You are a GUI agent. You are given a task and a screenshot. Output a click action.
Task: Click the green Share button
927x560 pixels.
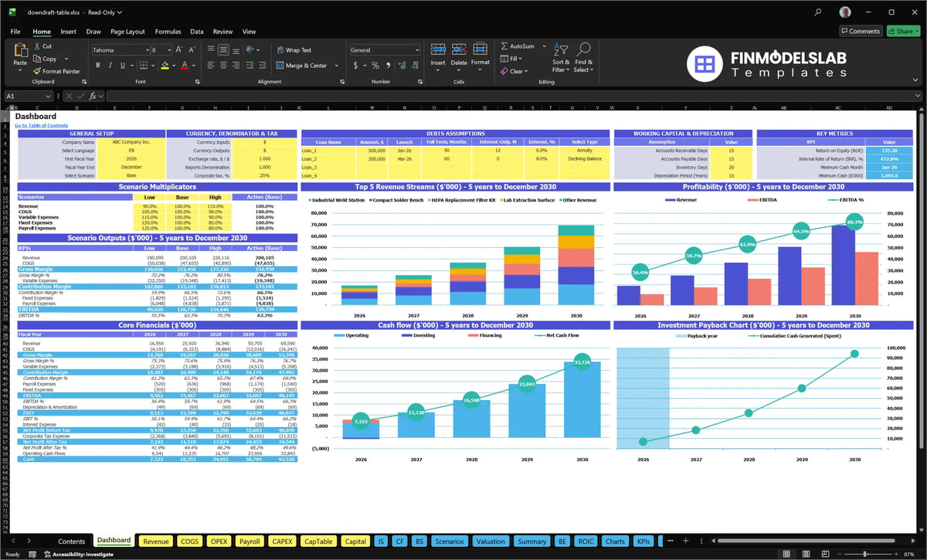click(902, 31)
